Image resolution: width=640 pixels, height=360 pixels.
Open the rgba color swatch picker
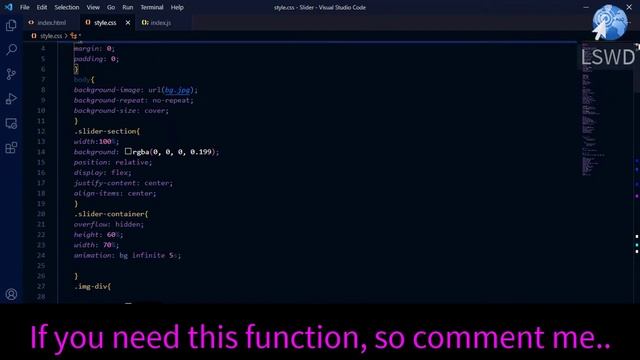tap(128, 151)
